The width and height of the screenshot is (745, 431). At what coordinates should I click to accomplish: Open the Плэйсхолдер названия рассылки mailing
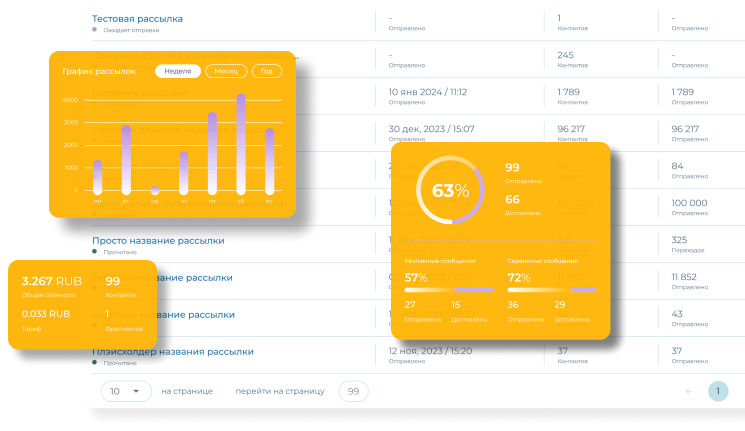[x=172, y=351]
